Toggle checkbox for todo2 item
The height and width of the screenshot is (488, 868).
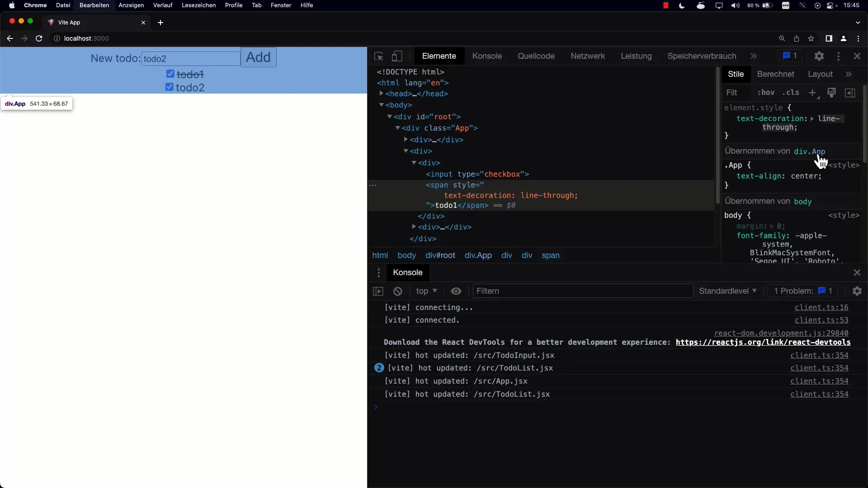pos(169,87)
